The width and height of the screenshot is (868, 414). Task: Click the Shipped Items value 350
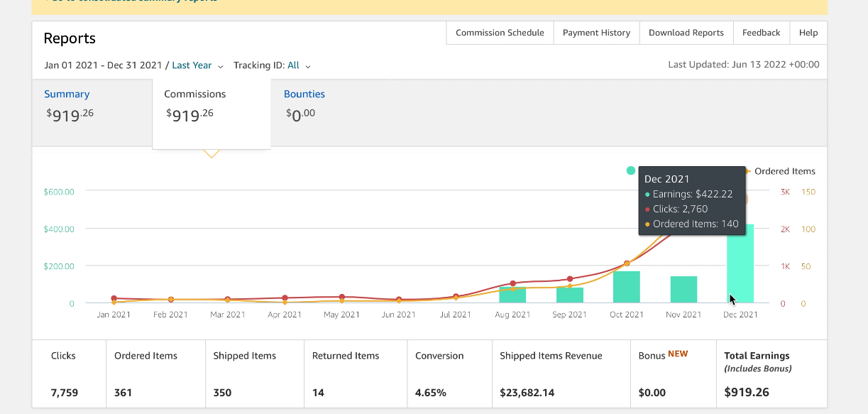point(223,393)
